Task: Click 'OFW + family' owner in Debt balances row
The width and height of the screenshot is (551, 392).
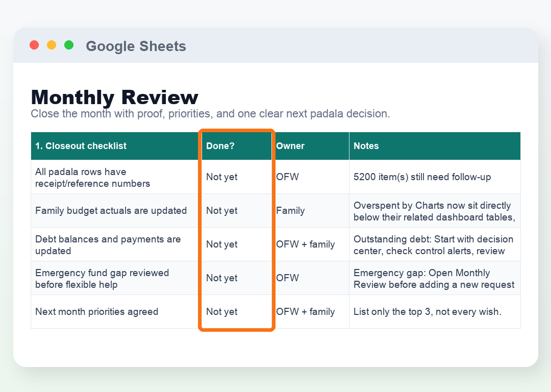Action: (x=310, y=244)
